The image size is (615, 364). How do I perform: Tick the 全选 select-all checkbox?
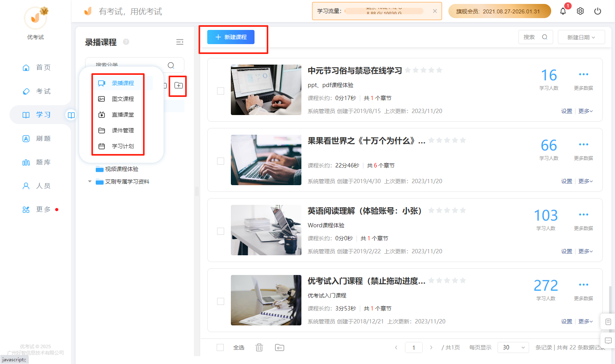220,347
